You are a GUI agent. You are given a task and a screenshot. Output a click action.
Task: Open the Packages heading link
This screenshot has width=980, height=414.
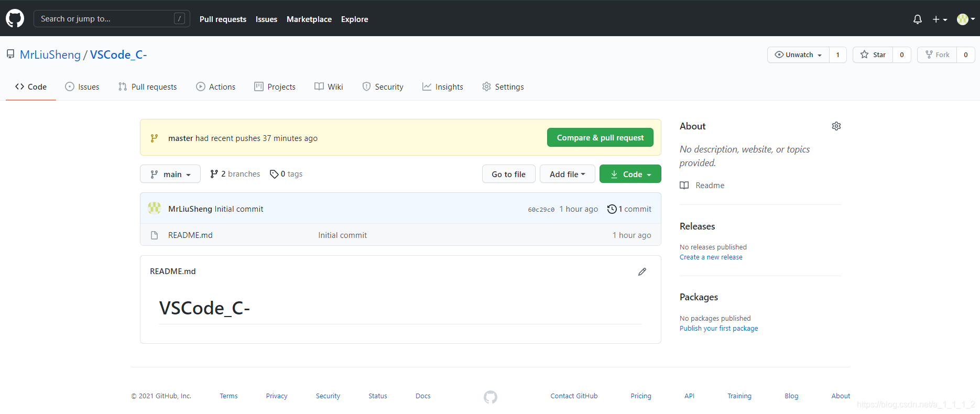[x=699, y=297]
